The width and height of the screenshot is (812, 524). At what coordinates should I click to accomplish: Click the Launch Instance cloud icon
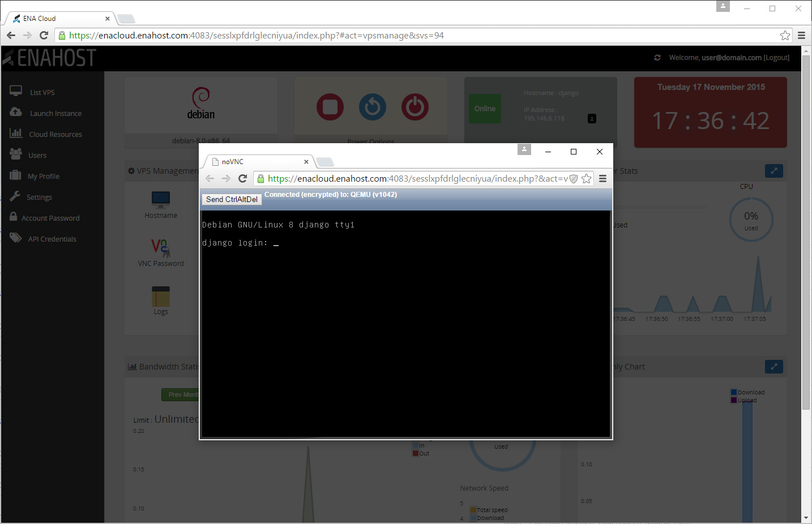point(16,112)
